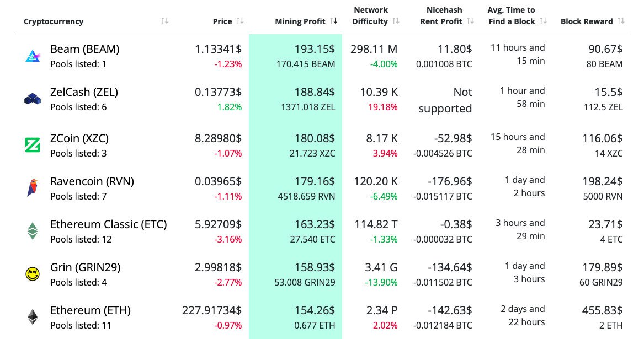This screenshot has height=339, width=644.
Task: Click the 163.23$ mining profit value
Action: point(315,224)
